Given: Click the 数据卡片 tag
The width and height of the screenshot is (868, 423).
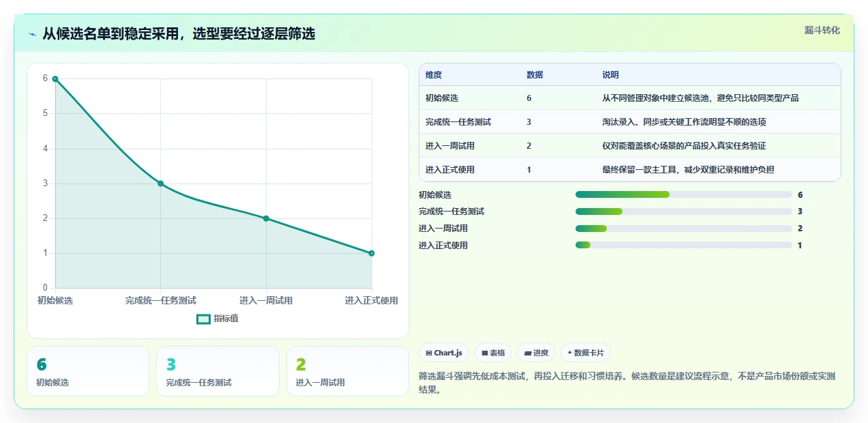Looking at the screenshot, I should (x=585, y=353).
